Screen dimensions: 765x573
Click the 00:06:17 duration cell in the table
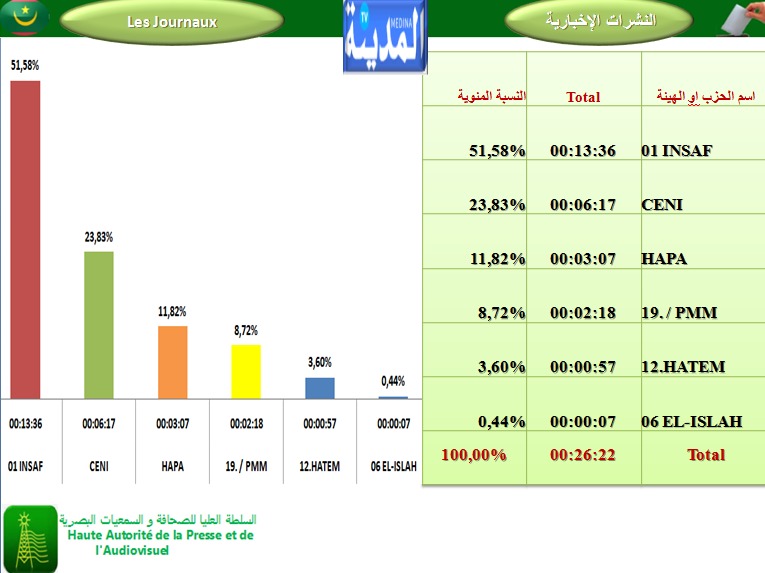pos(583,205)
